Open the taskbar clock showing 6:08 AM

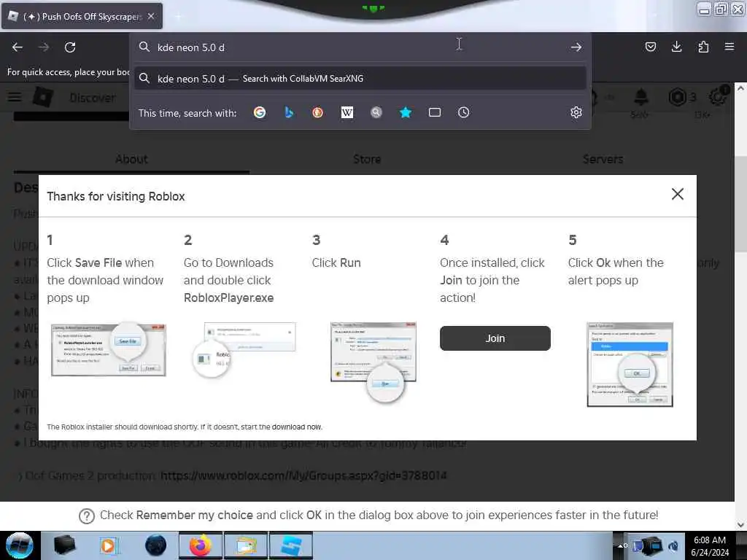[710, 546]
